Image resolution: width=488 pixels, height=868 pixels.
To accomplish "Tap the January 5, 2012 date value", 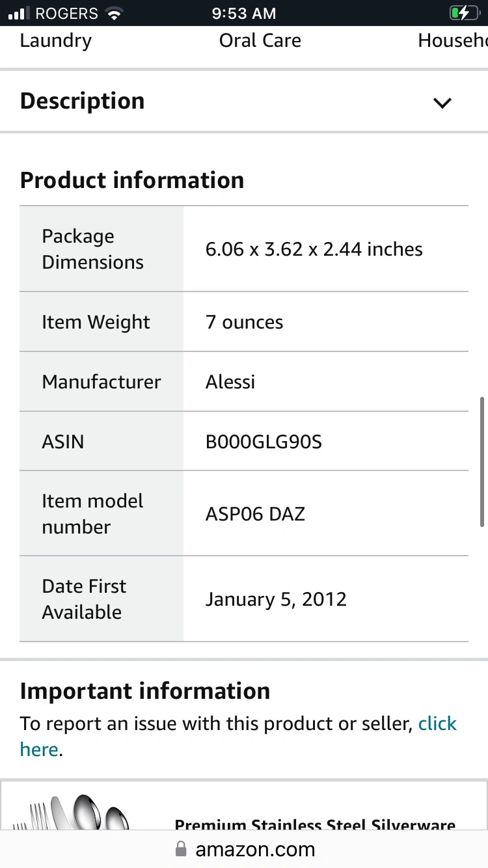I will coord(276,599).
